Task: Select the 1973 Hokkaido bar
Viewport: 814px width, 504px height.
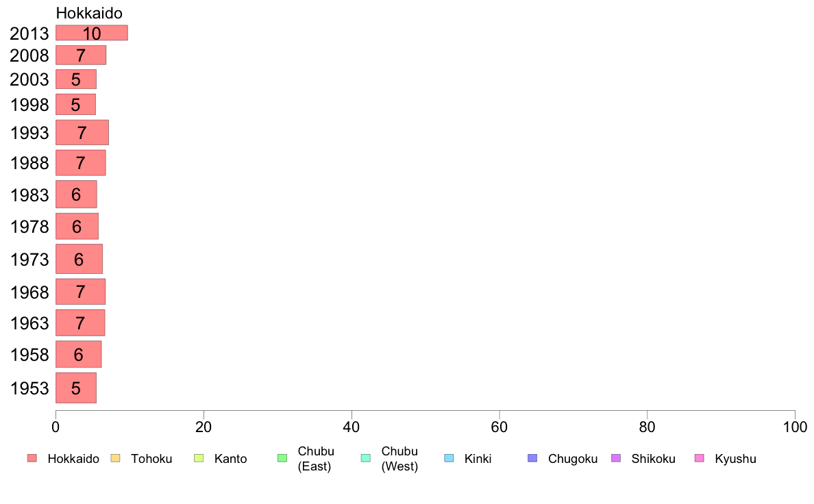Action: point(79,259)
